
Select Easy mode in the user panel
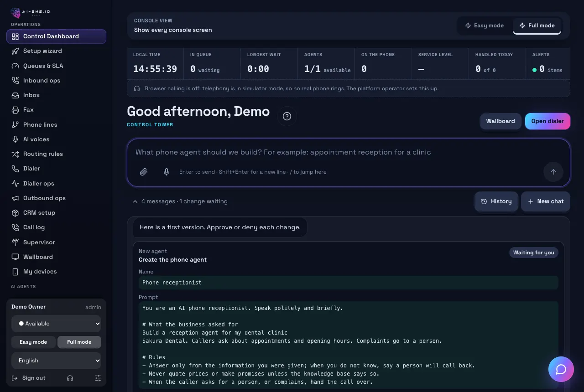click(x=33, y=342)
